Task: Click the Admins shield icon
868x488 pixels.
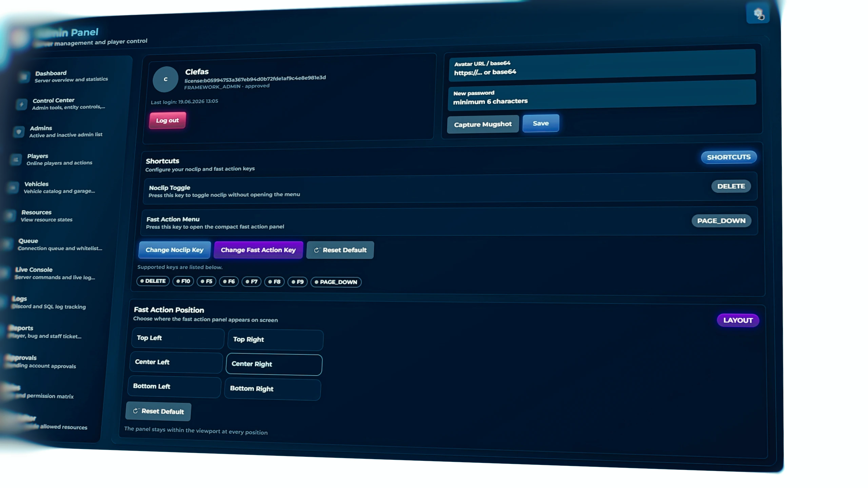Action: point(19,132)
